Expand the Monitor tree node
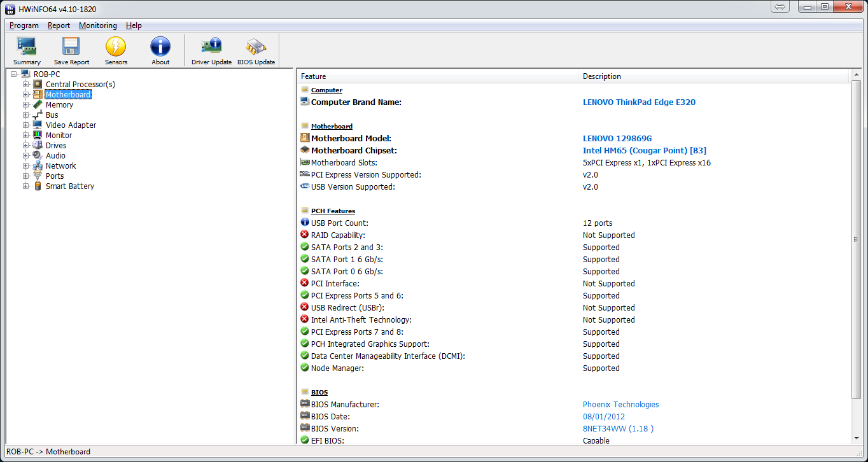 tap(26, 135)
